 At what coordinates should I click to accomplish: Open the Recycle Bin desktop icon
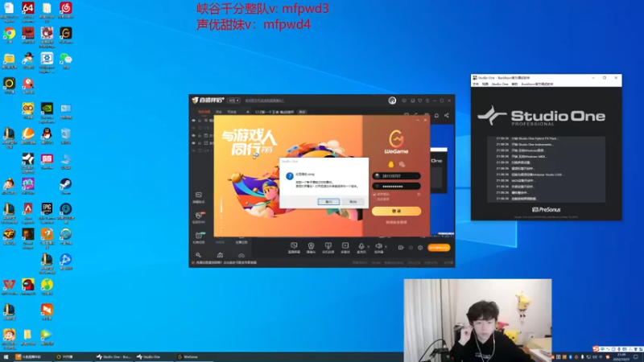point(66,135)
